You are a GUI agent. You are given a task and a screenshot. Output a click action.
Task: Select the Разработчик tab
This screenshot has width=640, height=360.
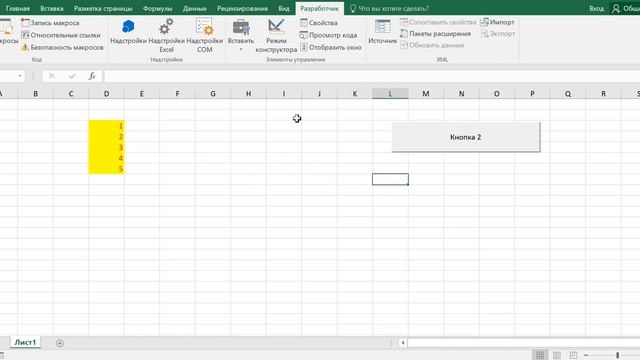(x=320, y=8)
